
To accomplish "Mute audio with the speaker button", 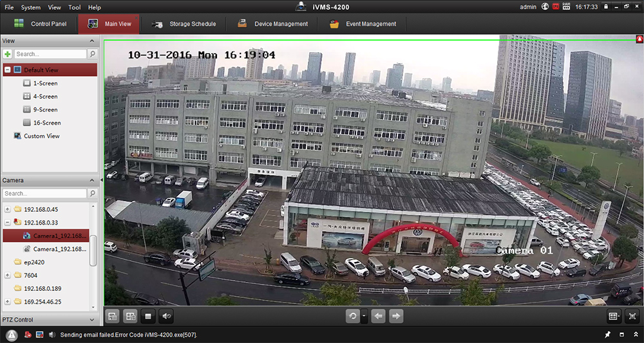I will [167, 316].
